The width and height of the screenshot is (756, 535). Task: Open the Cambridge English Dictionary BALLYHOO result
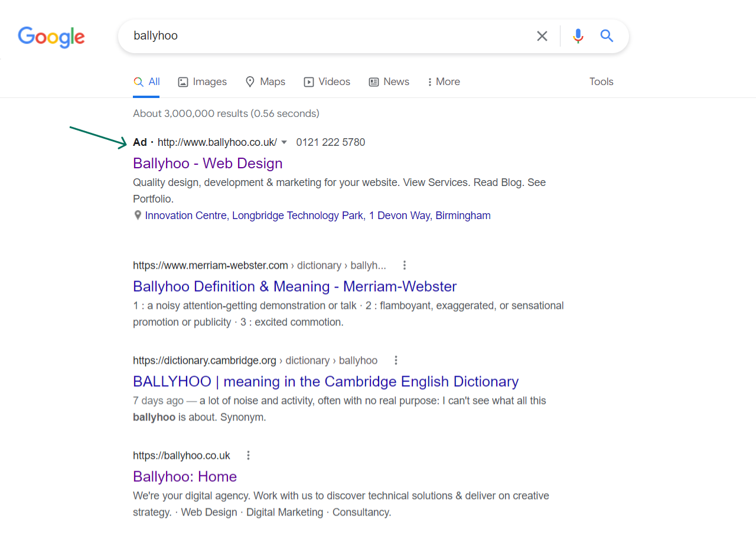click(x=325, y=381)
